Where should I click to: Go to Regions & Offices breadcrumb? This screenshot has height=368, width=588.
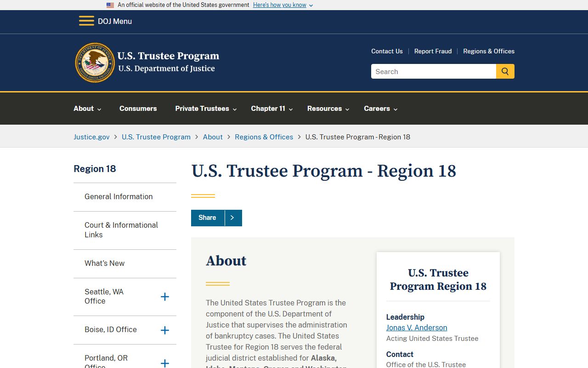264,137
